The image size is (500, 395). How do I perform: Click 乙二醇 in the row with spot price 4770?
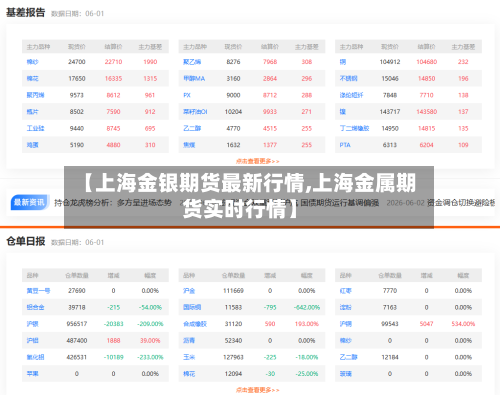pos(192,128)
